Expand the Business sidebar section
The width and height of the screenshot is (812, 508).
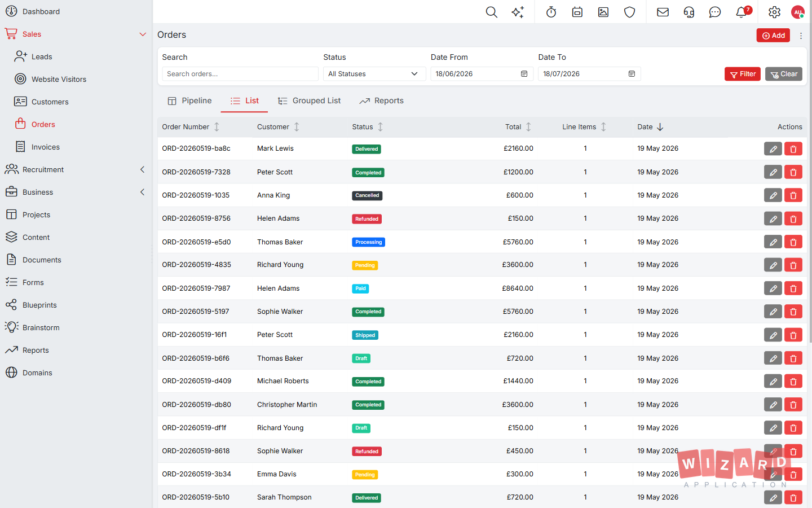(142, 192)
